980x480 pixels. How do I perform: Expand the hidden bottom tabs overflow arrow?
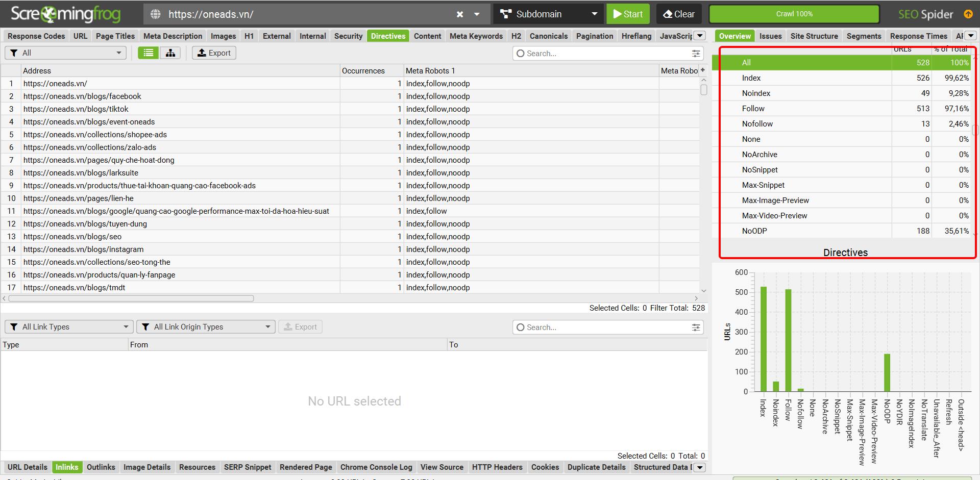pos(700,467)
